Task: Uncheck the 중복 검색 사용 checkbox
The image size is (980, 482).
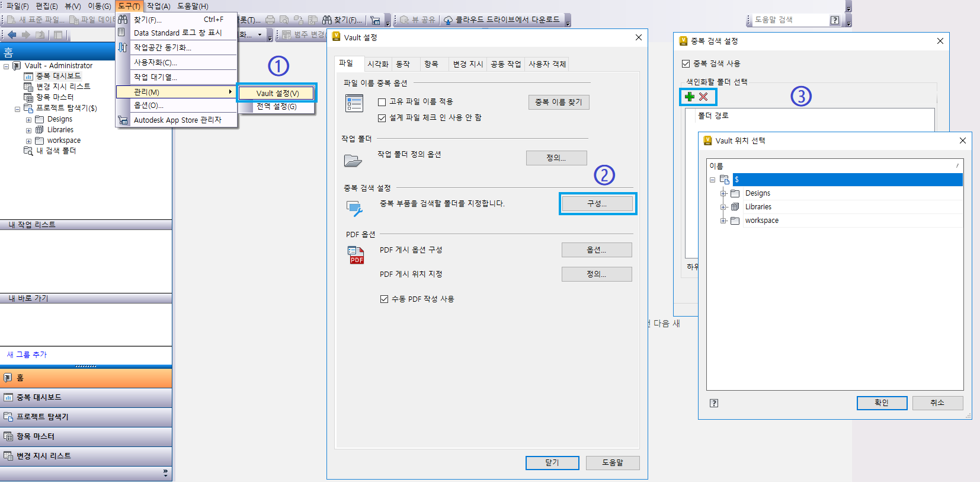Action: [x=686, y=63]
